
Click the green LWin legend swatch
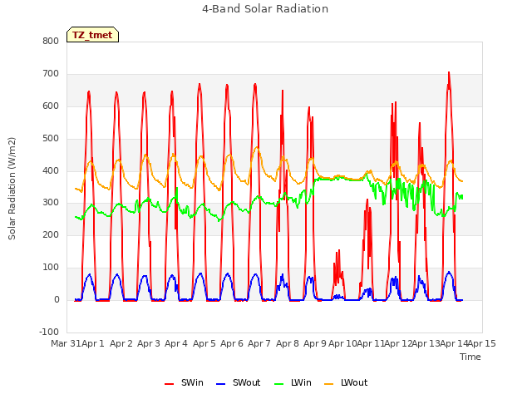pyautogui.click(x=279, y=384)
